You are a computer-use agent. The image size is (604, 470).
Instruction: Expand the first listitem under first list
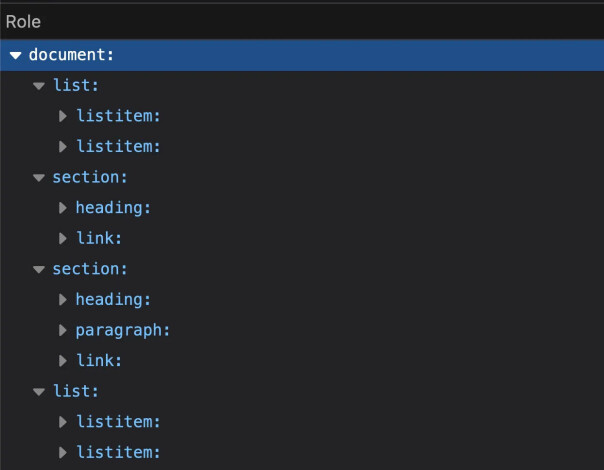tap(62, 116)
